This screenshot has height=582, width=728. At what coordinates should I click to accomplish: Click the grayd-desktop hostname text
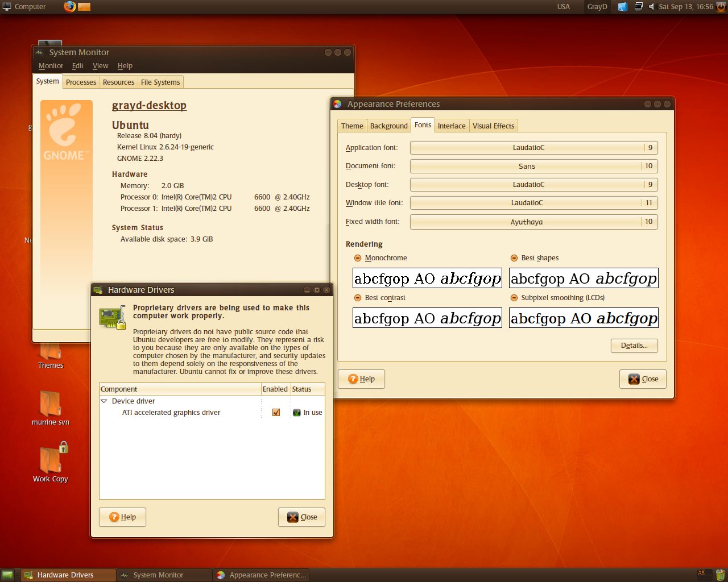149,106
